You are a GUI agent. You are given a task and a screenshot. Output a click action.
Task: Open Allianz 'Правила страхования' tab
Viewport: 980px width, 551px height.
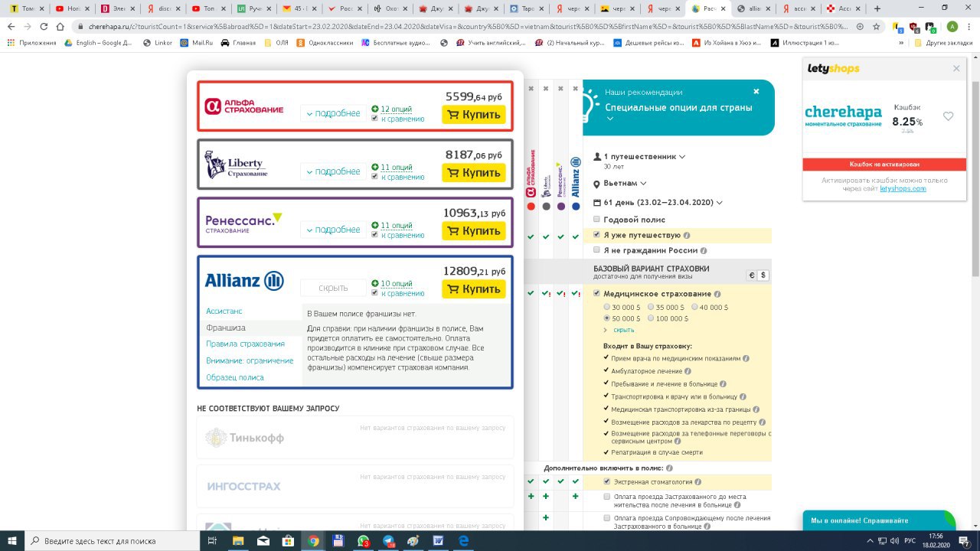[x=245, y=344]
